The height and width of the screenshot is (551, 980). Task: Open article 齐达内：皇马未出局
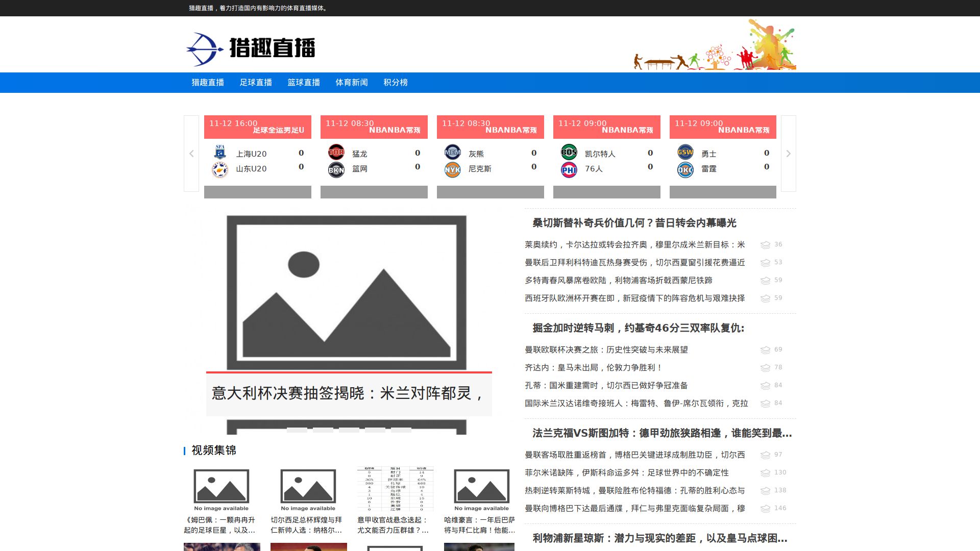[x=593, y=368]
